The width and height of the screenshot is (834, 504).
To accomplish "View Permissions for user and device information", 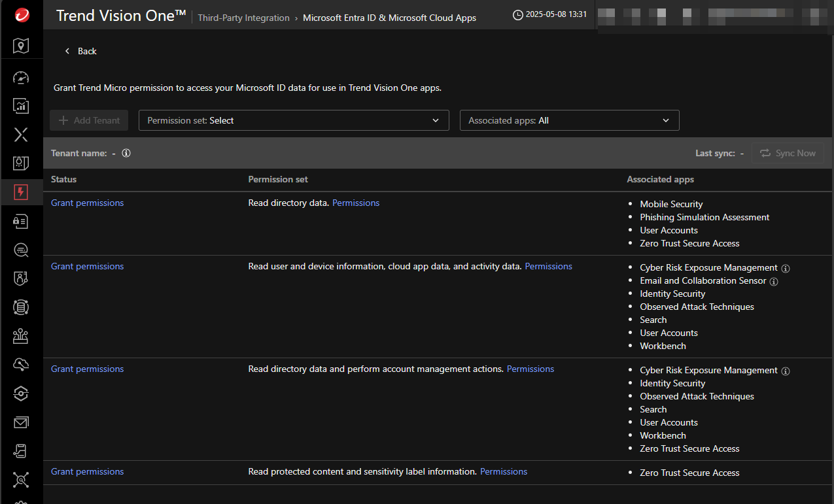I will pos(548,267).
